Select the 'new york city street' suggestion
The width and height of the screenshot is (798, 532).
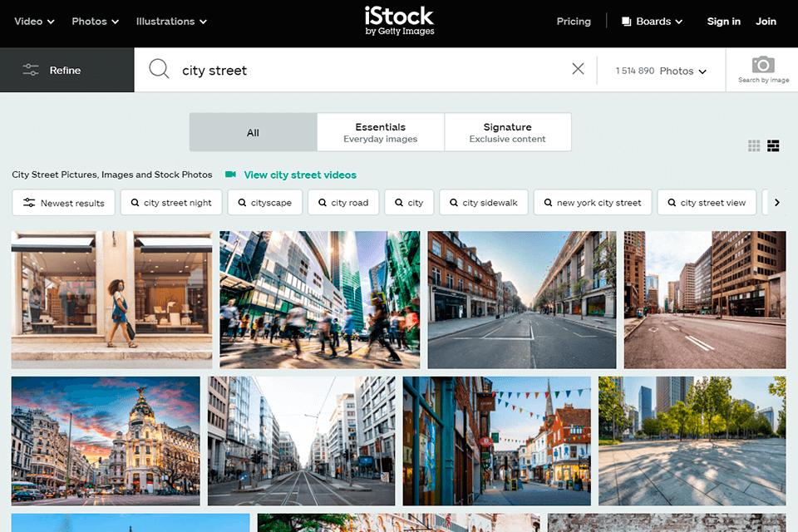593,203
